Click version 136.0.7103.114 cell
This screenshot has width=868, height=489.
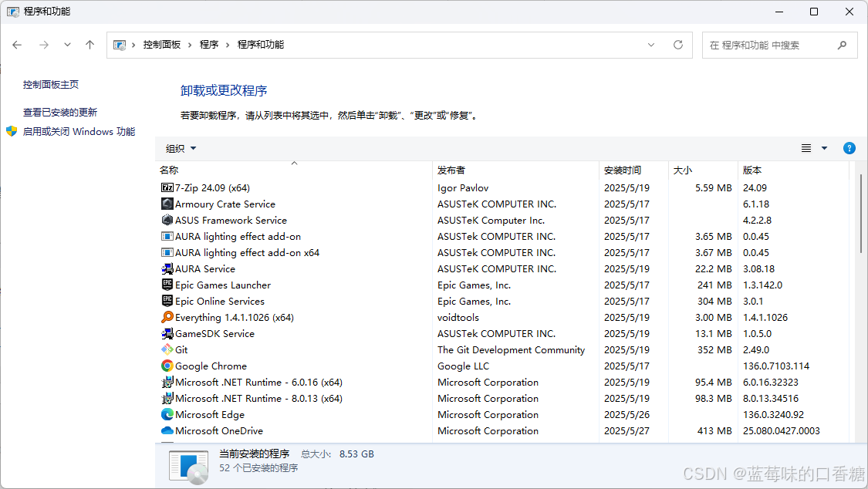tap(776, 366)
